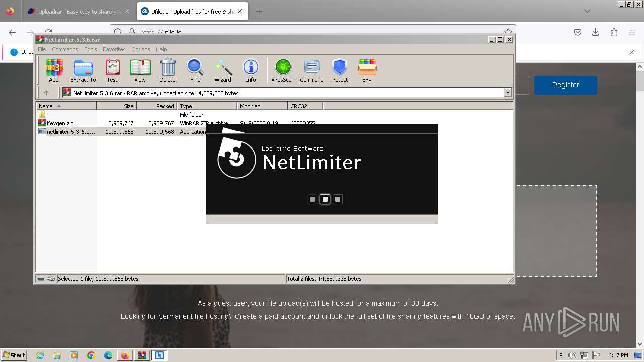The image size is (644, 362).
Task: Click the Register button on Ufile.io
Action: pos(566,85)
